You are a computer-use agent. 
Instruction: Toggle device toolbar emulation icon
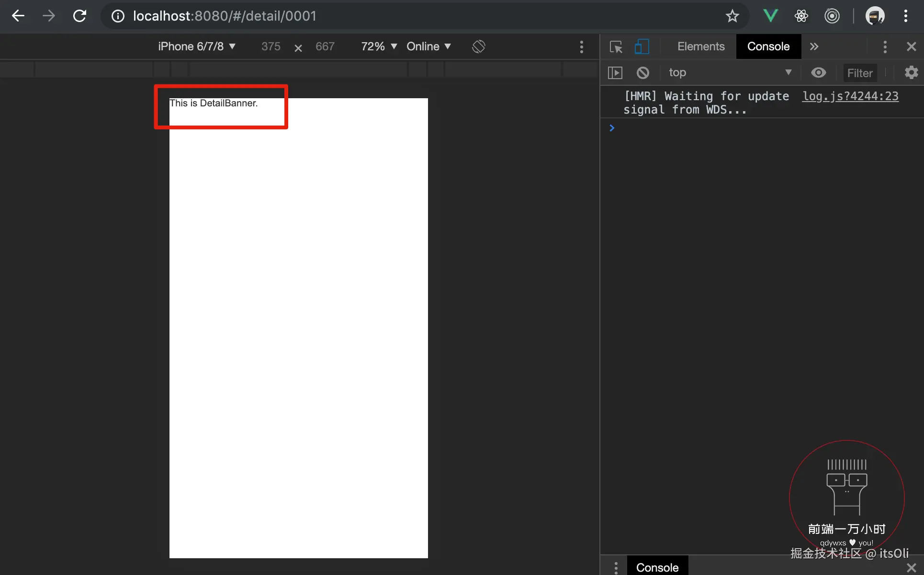click(642, 46)
